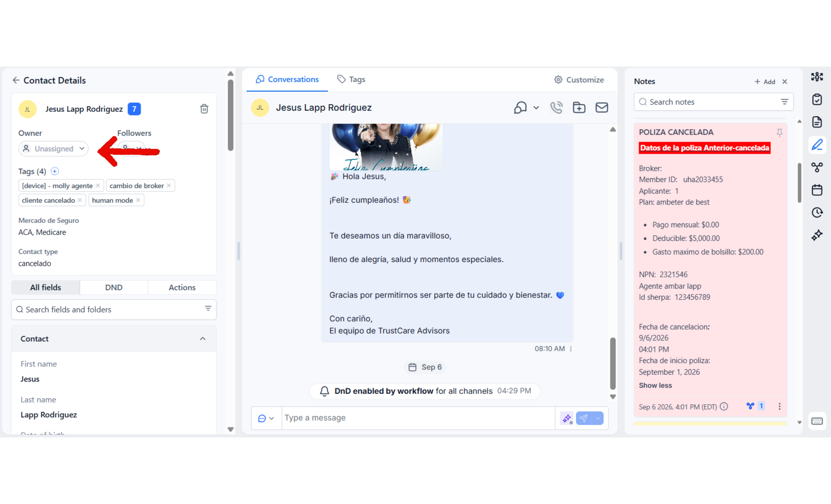The image size is (831, 504).
Task: Click the 'Mercado de Seguro' value 'ACA, Medicare'
Action: click(42, 232)
